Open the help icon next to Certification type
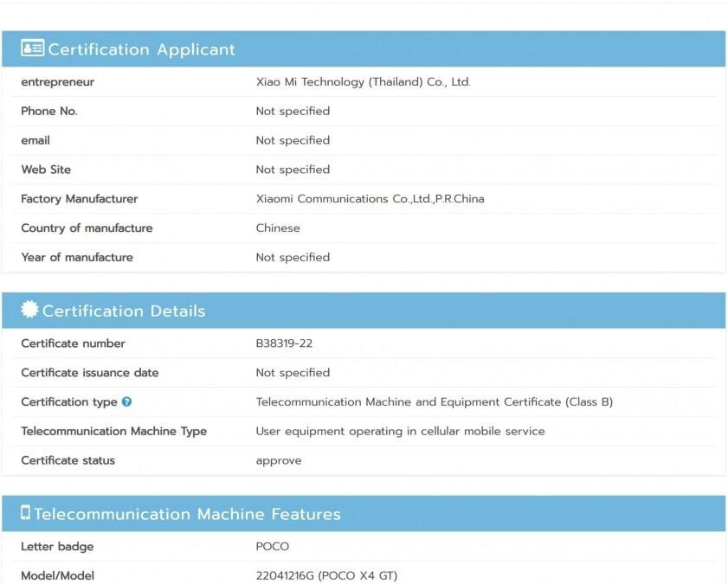 click(x=126, y=402)
